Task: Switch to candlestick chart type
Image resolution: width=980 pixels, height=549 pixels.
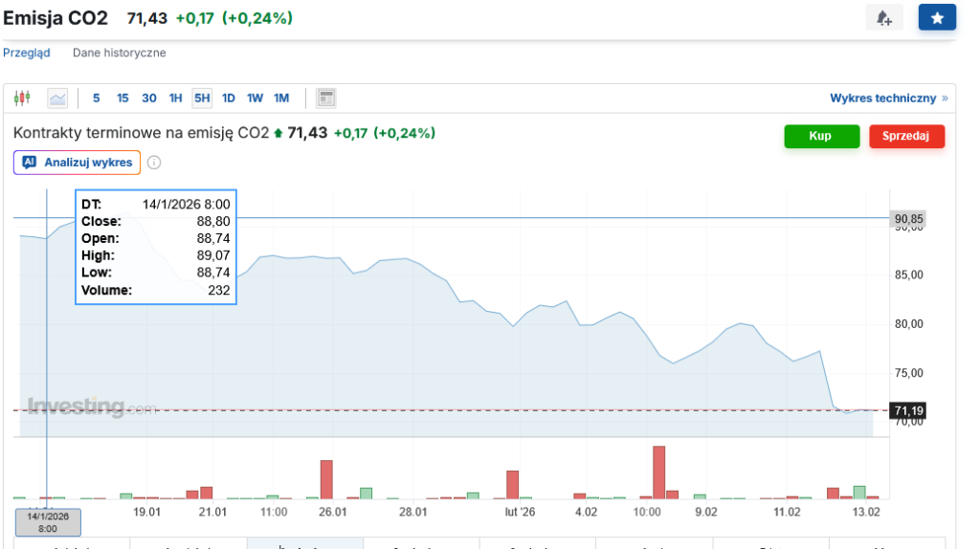Action: [23, 98]
